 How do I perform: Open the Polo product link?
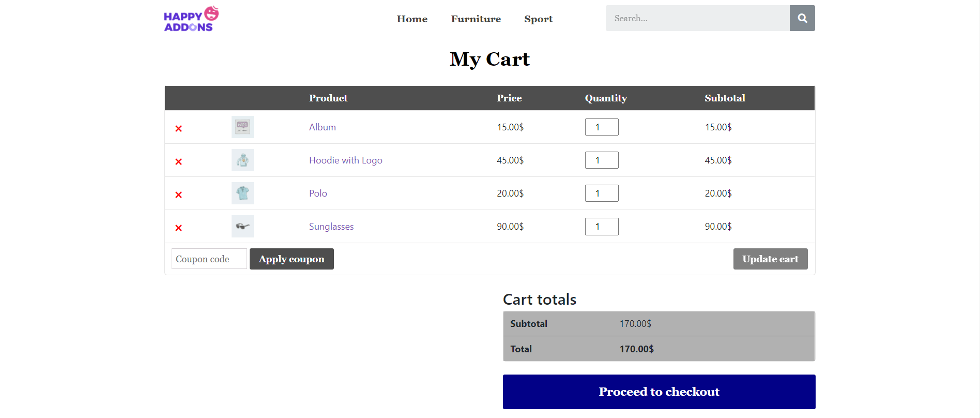coord(318,193)
